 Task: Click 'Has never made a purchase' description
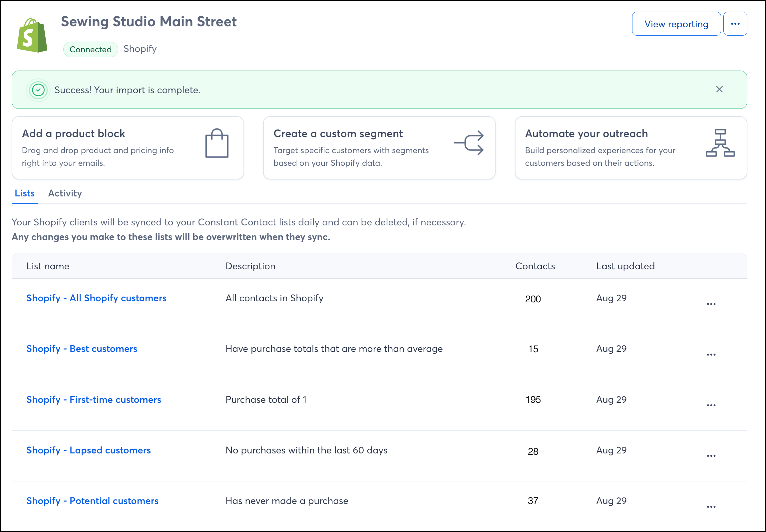coord(287,501)
